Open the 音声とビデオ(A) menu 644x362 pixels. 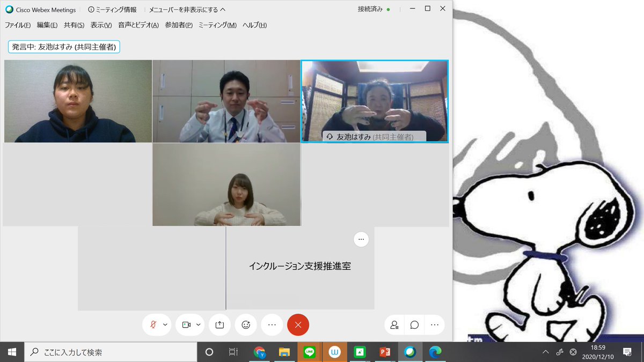(x=138, y=25)
